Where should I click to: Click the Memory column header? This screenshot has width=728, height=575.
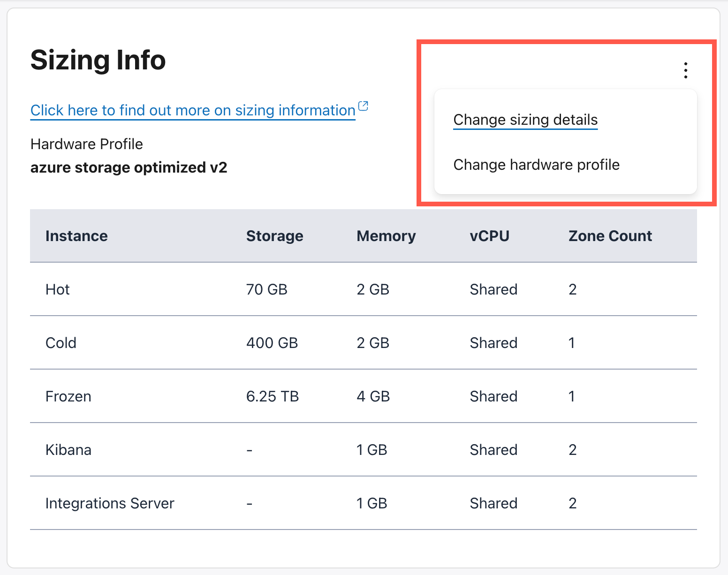386,236
